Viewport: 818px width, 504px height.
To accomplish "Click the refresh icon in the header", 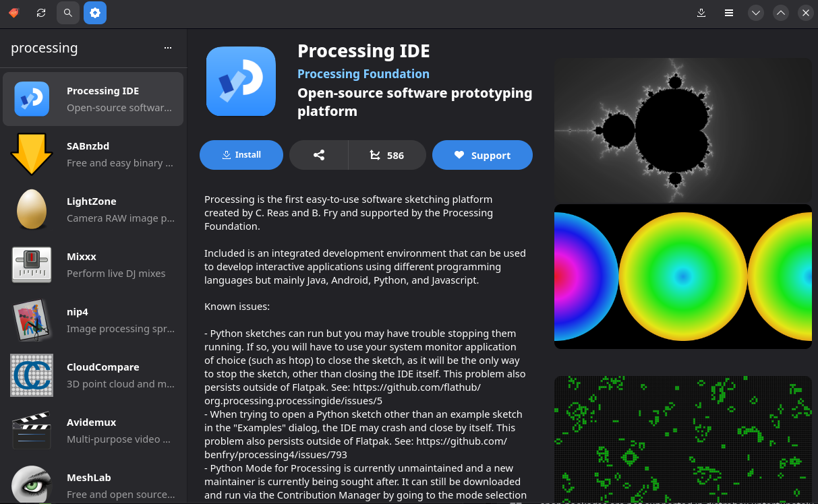I will 41,13.
